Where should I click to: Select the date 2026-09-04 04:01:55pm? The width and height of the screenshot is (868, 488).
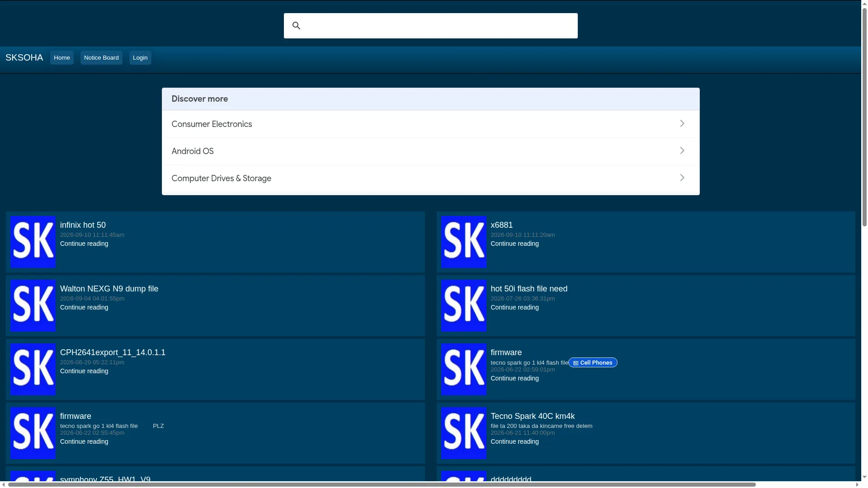tap(92, 299)
